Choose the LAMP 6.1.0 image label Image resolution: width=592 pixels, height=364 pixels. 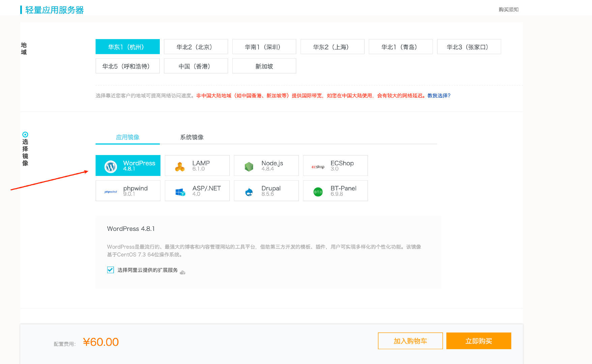201,165
